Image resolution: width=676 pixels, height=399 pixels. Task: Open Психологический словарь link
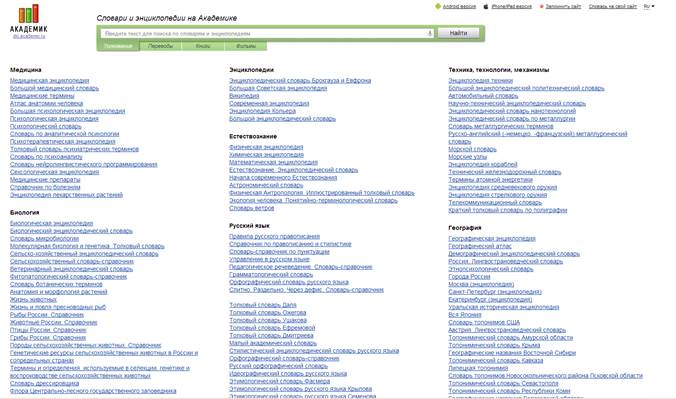(x=46, y=126)
